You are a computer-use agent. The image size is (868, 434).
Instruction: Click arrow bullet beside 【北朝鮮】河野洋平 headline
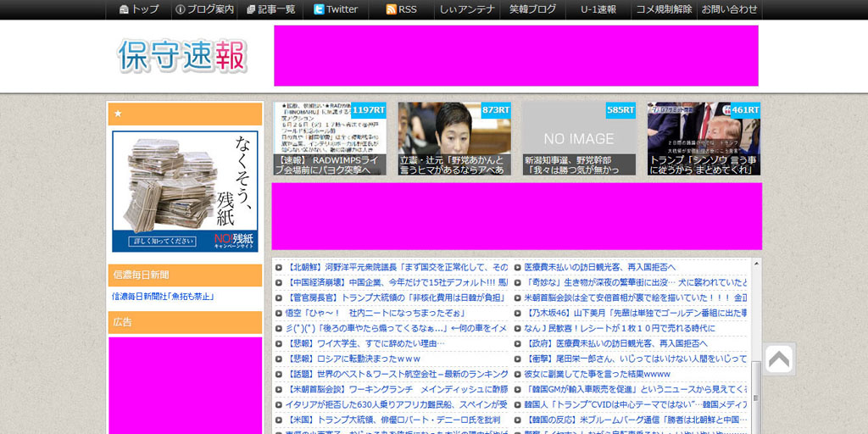click(279, 267)
